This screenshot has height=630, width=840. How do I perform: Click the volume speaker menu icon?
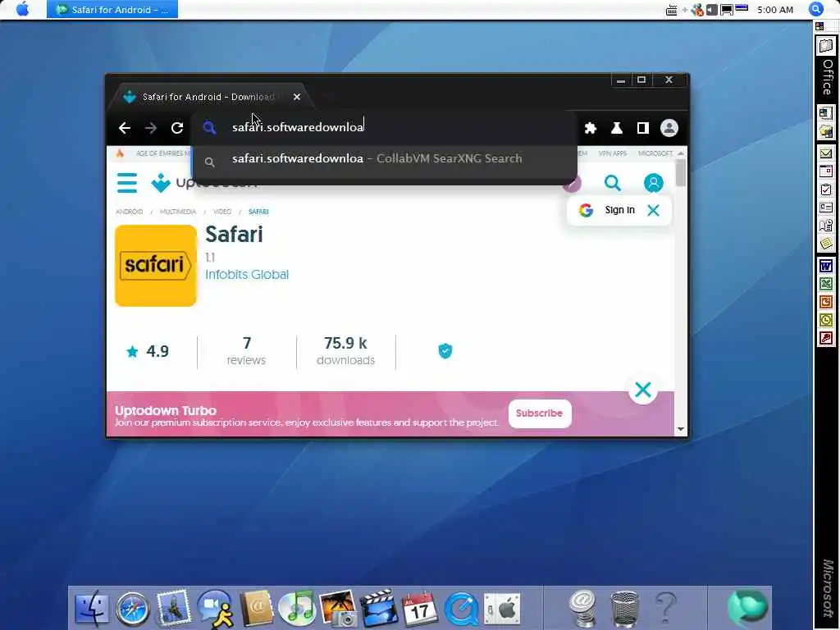(x=712, y=10)
